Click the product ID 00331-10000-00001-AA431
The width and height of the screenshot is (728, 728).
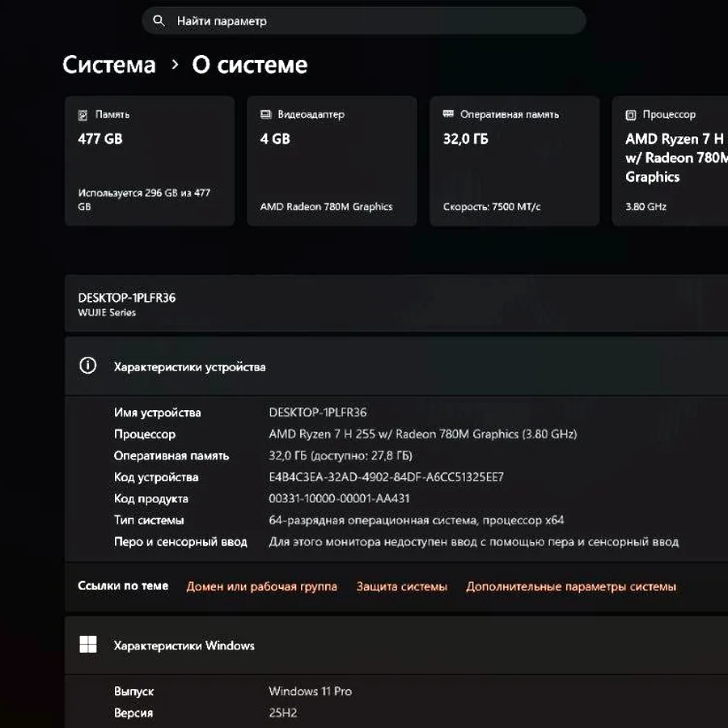point(340,498)
